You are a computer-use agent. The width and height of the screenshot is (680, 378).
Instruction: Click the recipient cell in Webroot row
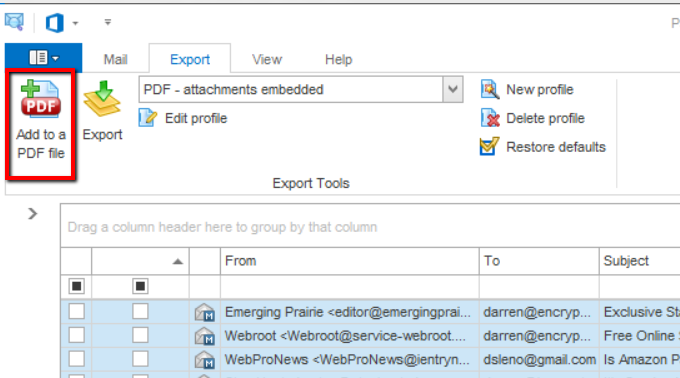click(x=539, y=336)
